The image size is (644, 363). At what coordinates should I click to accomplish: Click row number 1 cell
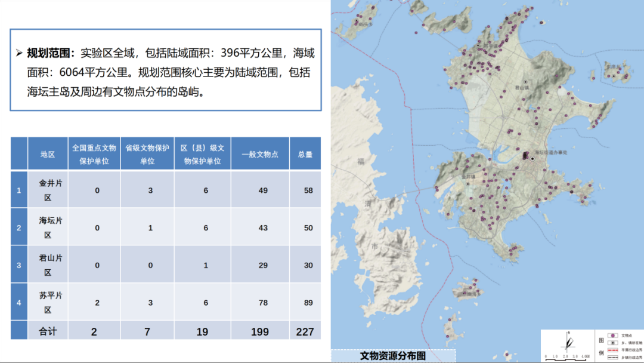tap(19, 189)
